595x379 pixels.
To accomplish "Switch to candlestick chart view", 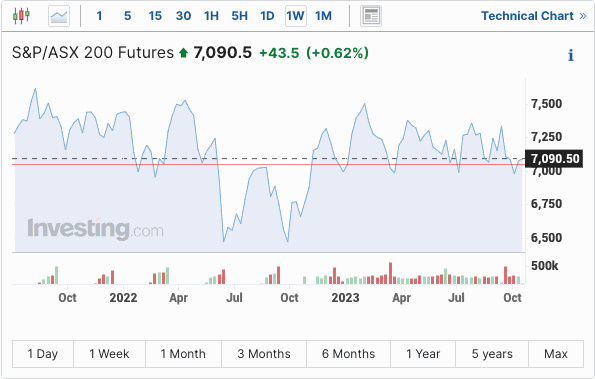I will pyautogui.click(x=21, y=16).
